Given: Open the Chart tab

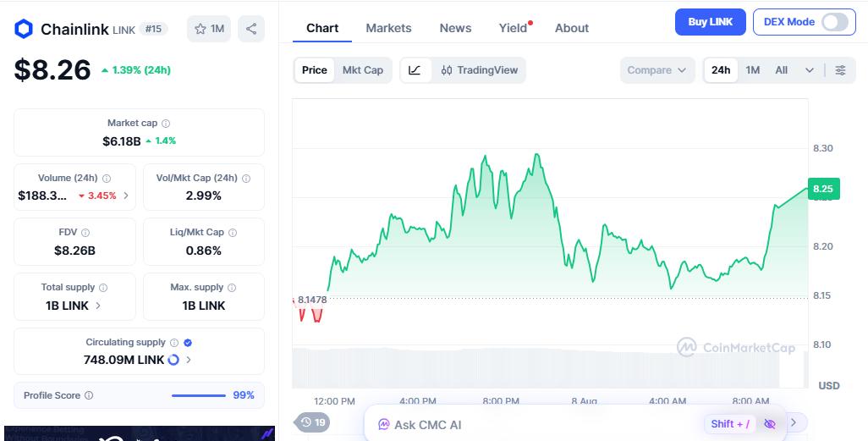Looking at the screenshot, I should tap(322, 28).
